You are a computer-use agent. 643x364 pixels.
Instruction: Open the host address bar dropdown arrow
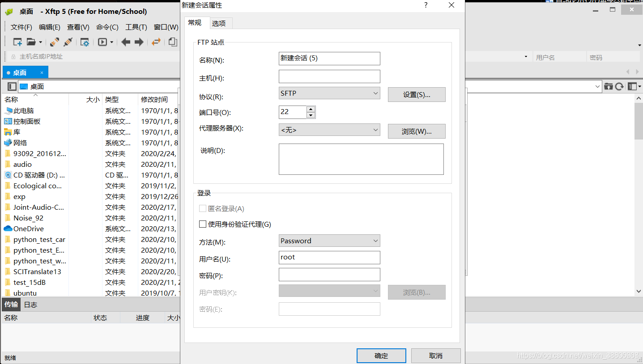pos(526,57)
